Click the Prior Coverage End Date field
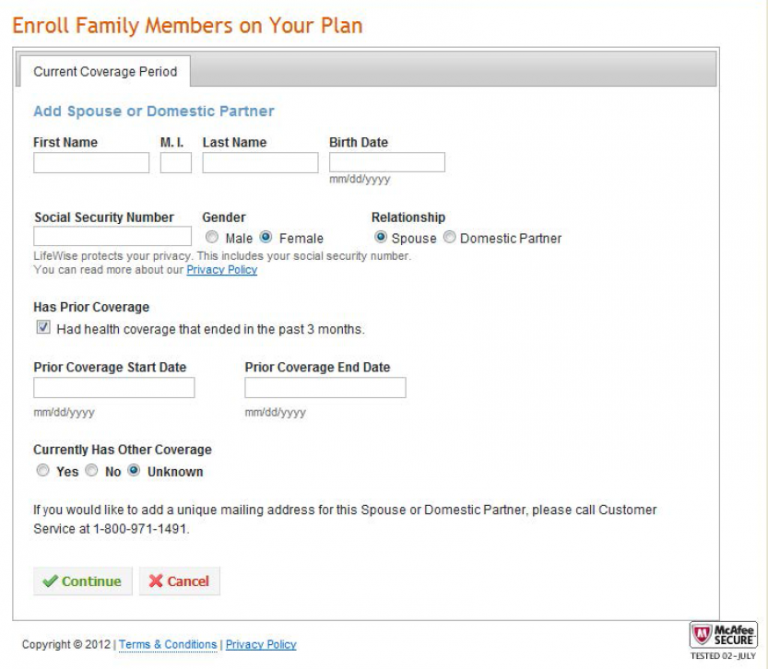This screenshot has height=669, width=768. point(325,388)
